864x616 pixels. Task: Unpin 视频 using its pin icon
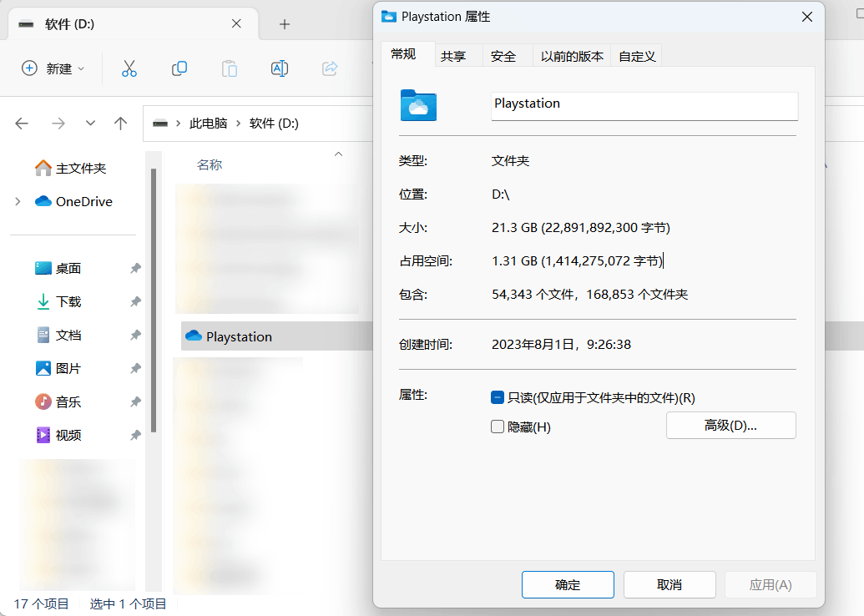pos(135,435)
